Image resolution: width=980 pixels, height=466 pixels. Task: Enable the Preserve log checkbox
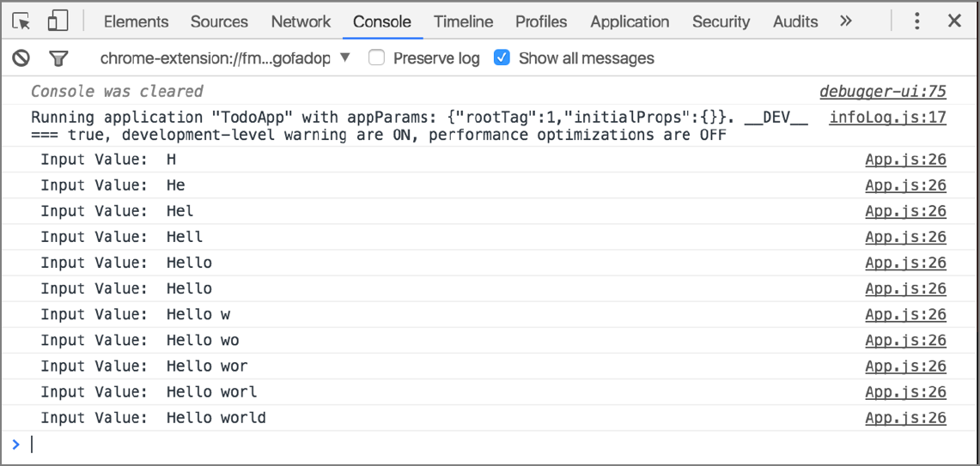click(x=376, y=58)
